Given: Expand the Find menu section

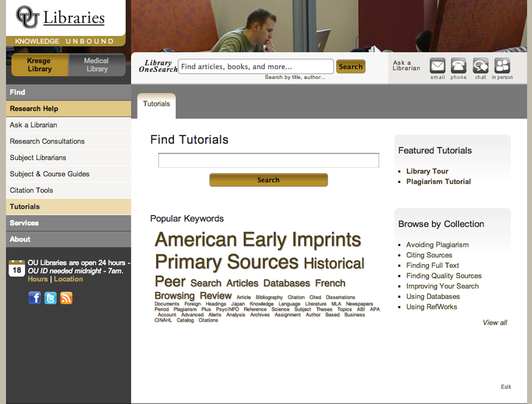Looking at the screenshot, I should [69, 92].
